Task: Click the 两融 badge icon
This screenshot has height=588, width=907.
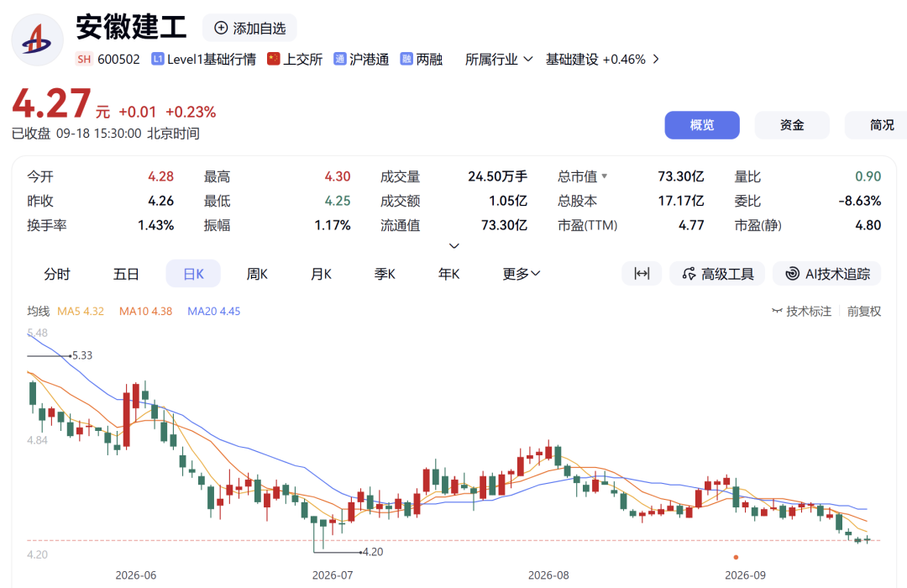Action: pyautogui.click(x=406, y=59)
